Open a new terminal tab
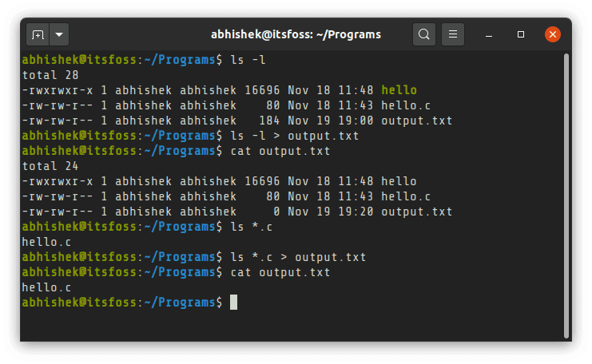This screenshot has width=592, height=364. (x=38, y=34)
